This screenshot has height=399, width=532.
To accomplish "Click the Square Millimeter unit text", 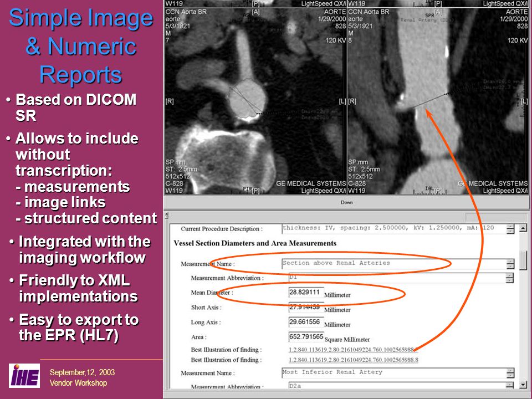I will pos(347,340).
